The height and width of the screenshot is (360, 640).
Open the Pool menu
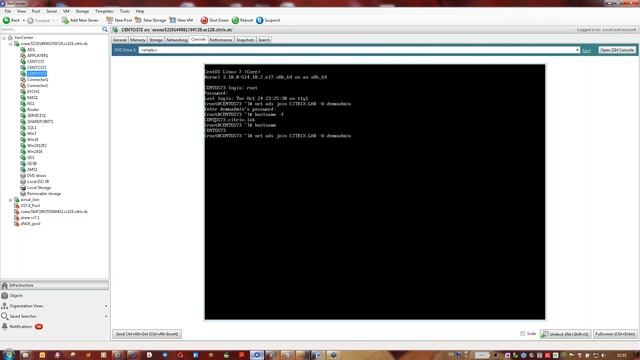point(36,11)
